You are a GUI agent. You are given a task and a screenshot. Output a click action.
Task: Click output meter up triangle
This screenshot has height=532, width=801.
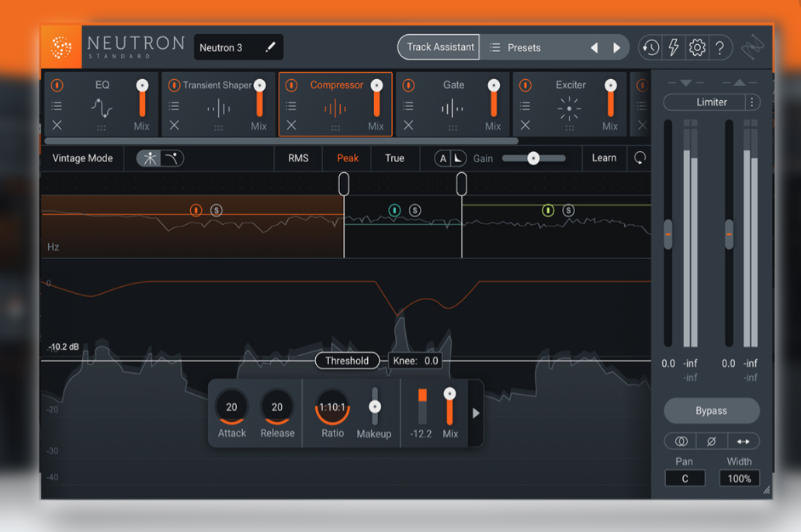tap(739, 83)
